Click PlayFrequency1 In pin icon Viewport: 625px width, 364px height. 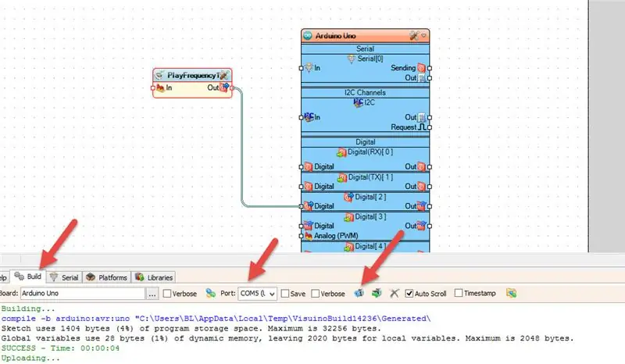[160, 87]
